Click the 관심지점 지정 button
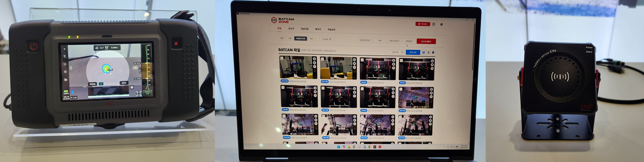The width and height of the screenshot is (644, 162). point(365,40)
